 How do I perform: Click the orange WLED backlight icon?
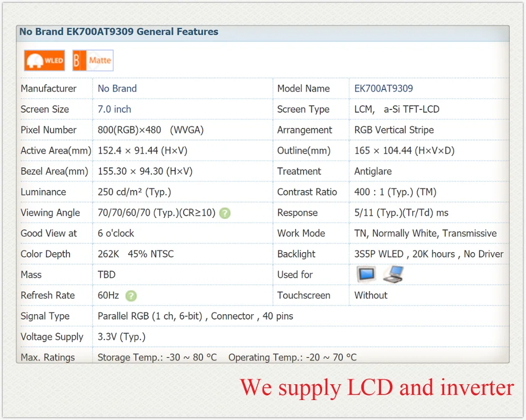click(x=44, y=61)
